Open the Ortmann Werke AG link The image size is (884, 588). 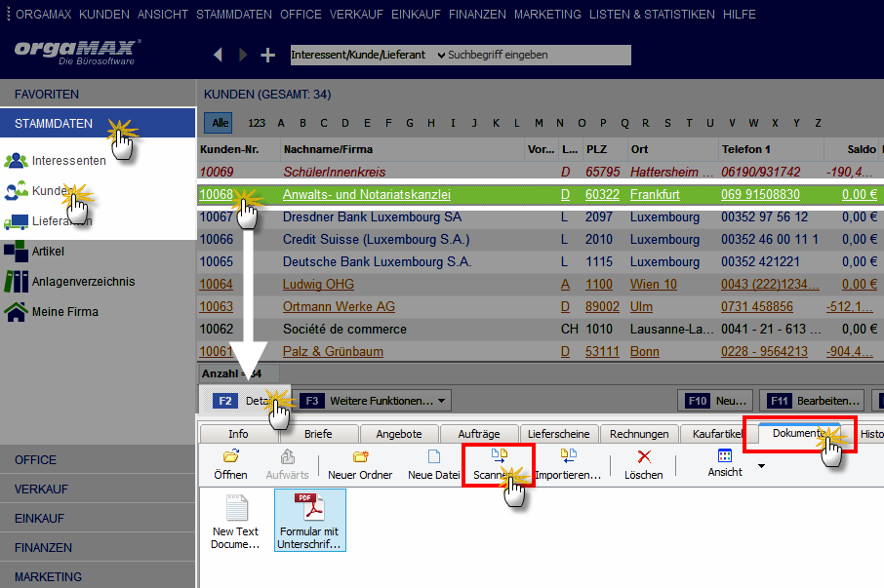[339, 307]
